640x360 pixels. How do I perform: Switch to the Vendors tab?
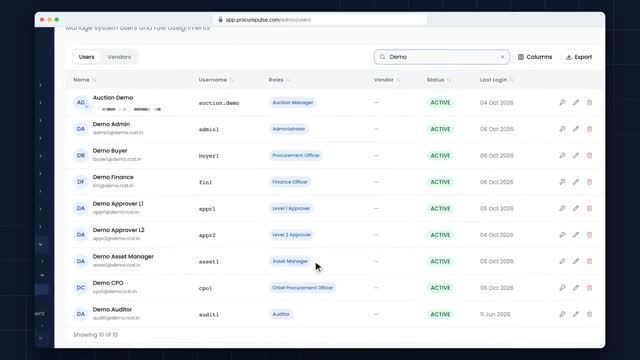click(x=119, y=57)
